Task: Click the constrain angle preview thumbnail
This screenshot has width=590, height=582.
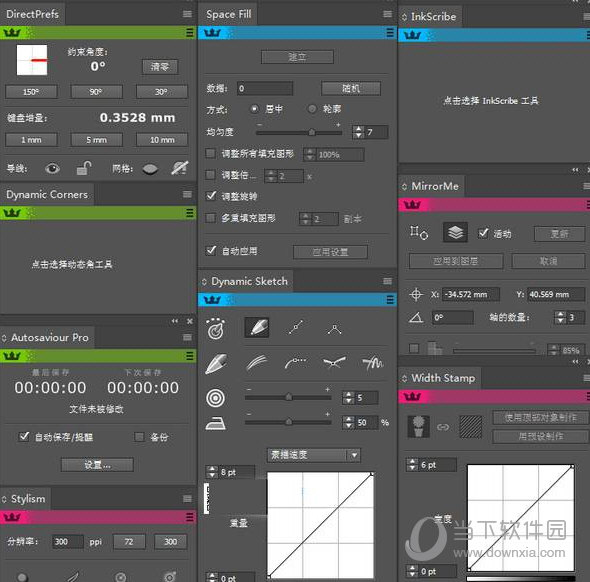Action: [x=32, y=60]
